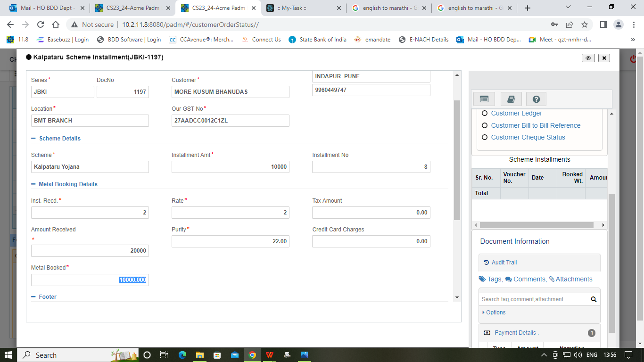Click the Scheme Installments horizontal scrollbar
644x362 pixels.
point(537,225)
